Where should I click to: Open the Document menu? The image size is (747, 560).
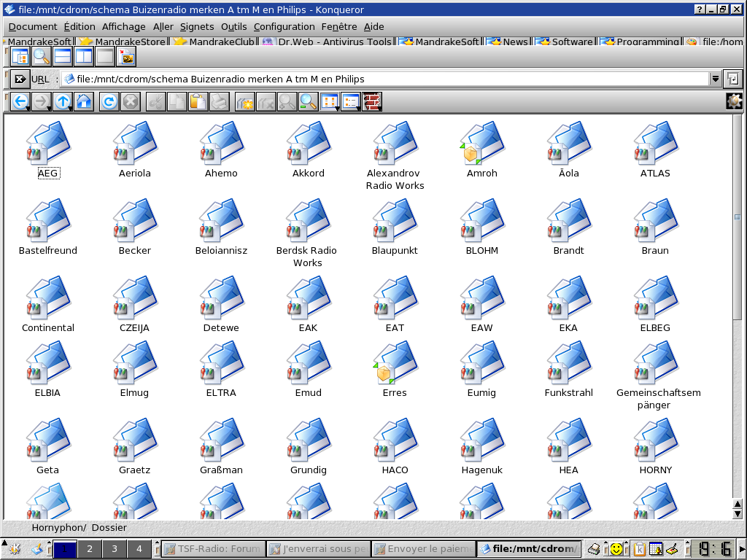click(33, 27)
